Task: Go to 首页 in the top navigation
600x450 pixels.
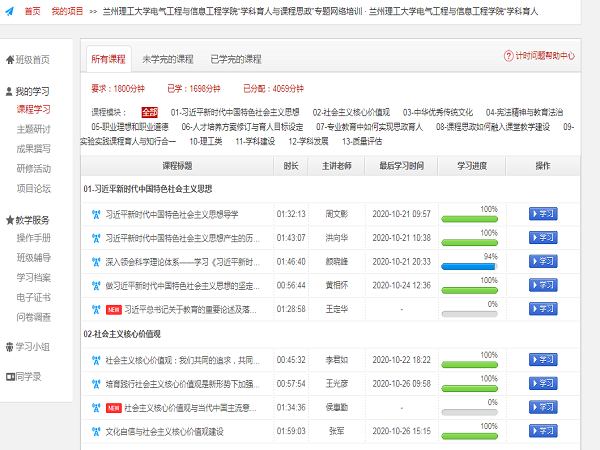Action: (x=33, y=11)
